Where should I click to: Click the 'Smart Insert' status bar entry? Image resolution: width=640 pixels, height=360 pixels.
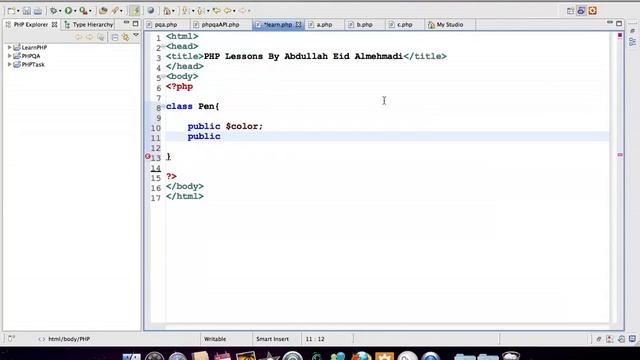(x=272, y=339)
